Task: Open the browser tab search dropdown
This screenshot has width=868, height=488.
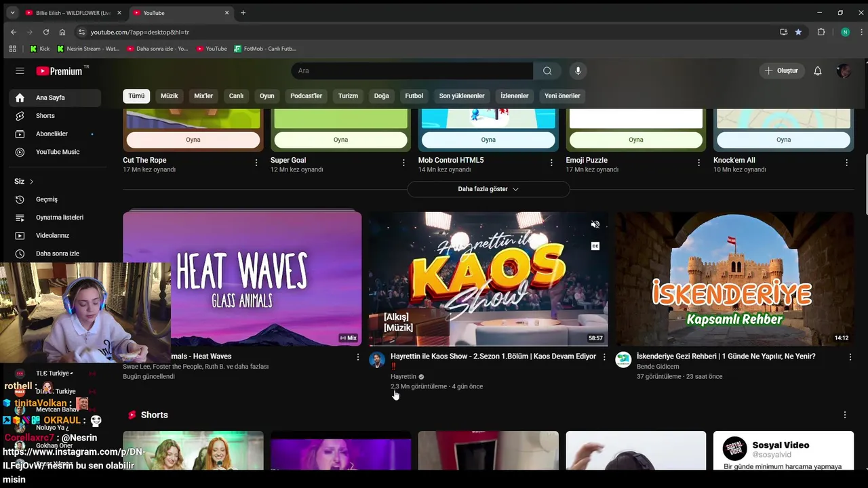Action: coord(12,13)
